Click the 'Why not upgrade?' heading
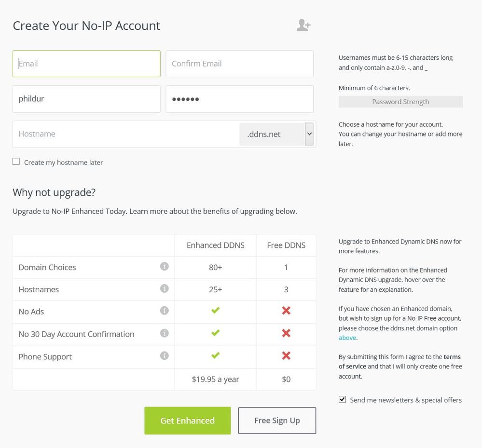The image size is (482, 448). pos(54,192)
